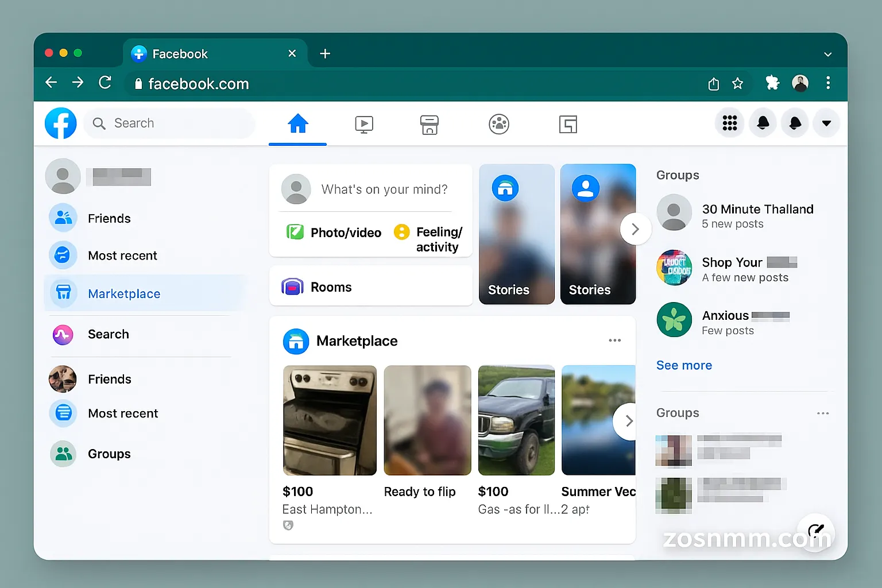This screenshot has width=882, height=588.
Task: Expand the account dropdown arrow
Action: 826,123
